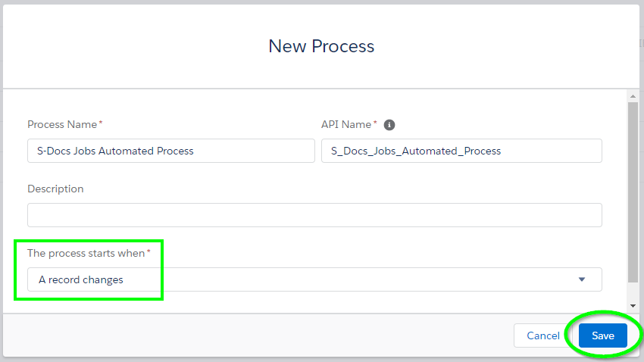Image resolution: width=644 pixels, height=362 pixels.
Task: Click the Cancel button
Action: pyautogui.click(x=543, y=335)
